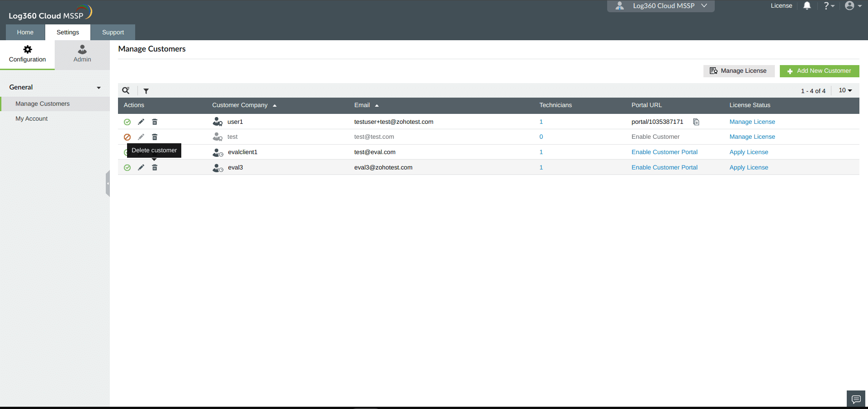Copy the portal URL for user1
Image resolution: width=868 pixels, height=409 pixels.
[696, 122]
